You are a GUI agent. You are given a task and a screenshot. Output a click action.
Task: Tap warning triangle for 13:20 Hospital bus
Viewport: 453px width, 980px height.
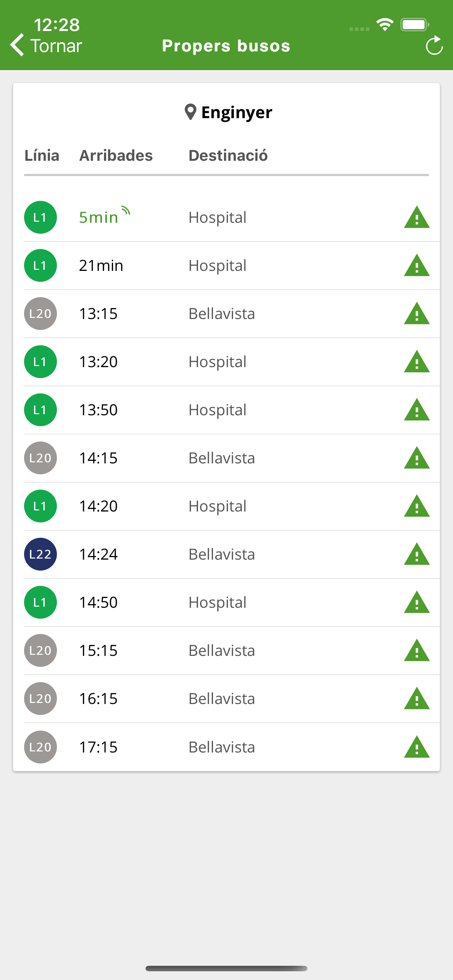tap(417, 361)
